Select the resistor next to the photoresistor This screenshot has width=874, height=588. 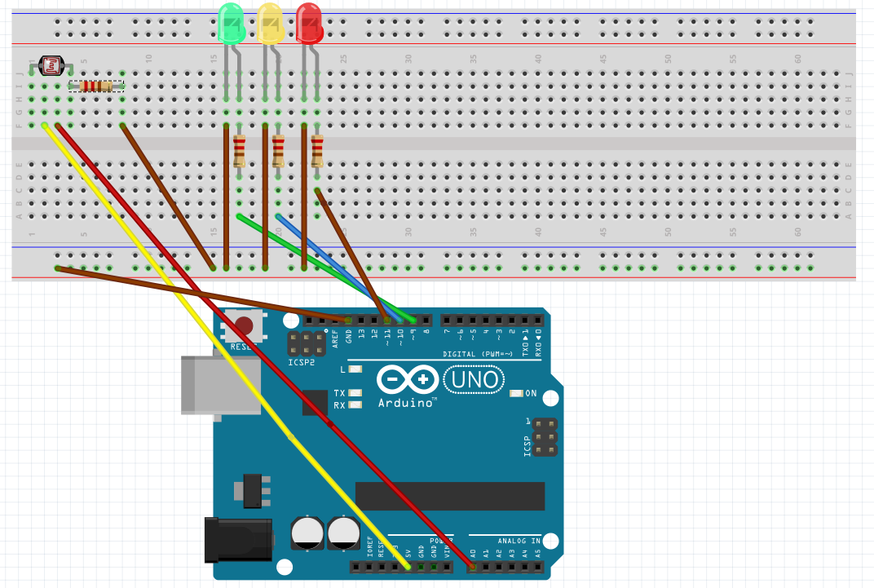(x=96, y=85)
